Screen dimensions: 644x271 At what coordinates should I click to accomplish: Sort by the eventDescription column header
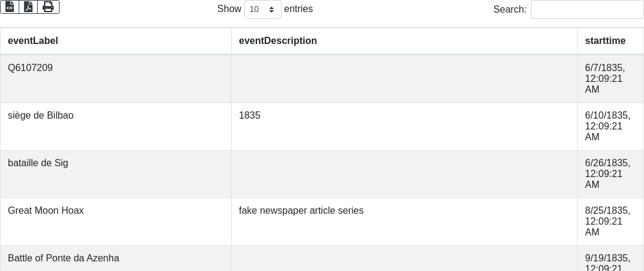click(278, 41)
